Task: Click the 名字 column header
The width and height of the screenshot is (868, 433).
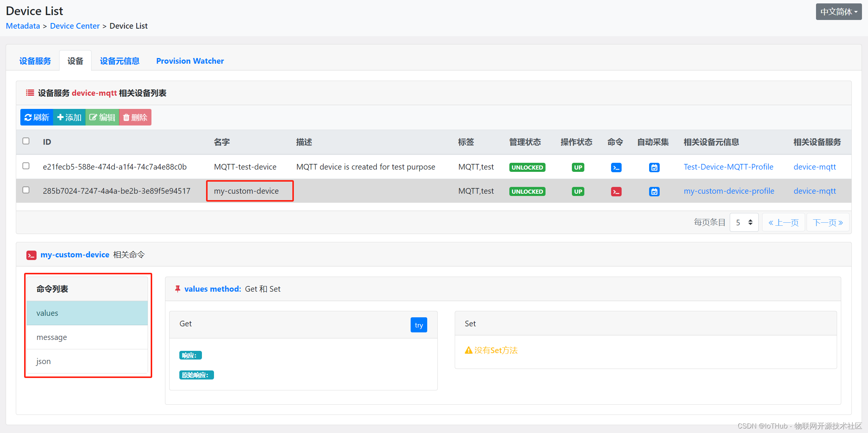Action: click(x=222, y=142)
